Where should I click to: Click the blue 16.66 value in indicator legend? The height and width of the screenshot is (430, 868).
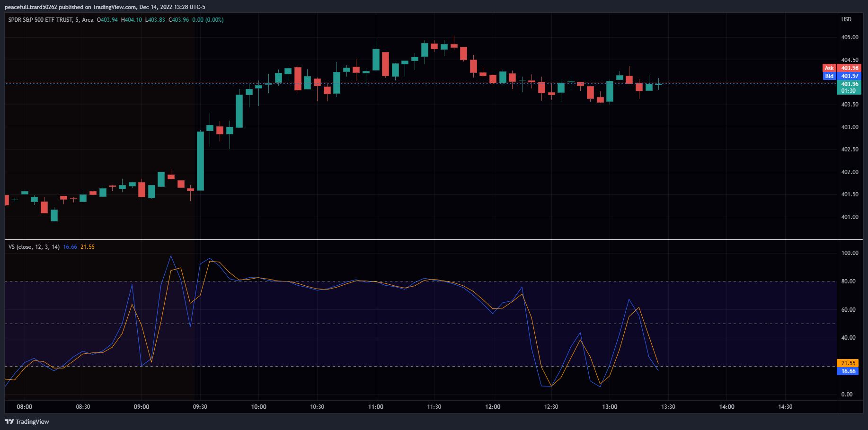click(70, 247)
